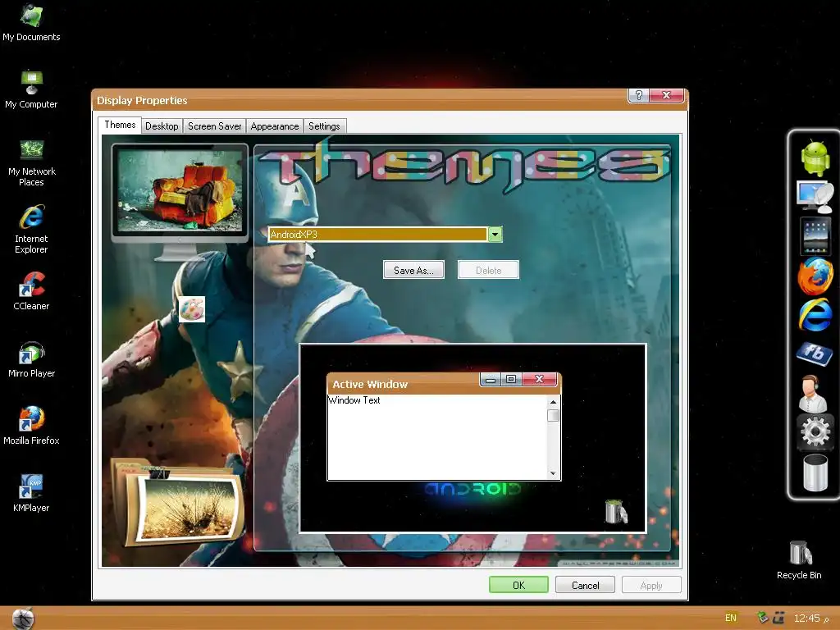840x630 pixels.
Task: Click the Display Properties help question mark button
Action: pos(638,95)
